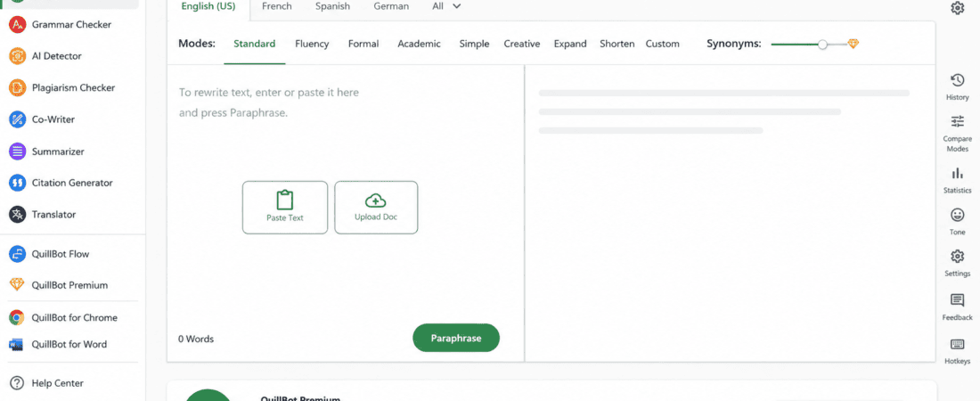The image size is (980, 401).
Task: Click the green Paraphrase button
Action: (456, 338)
